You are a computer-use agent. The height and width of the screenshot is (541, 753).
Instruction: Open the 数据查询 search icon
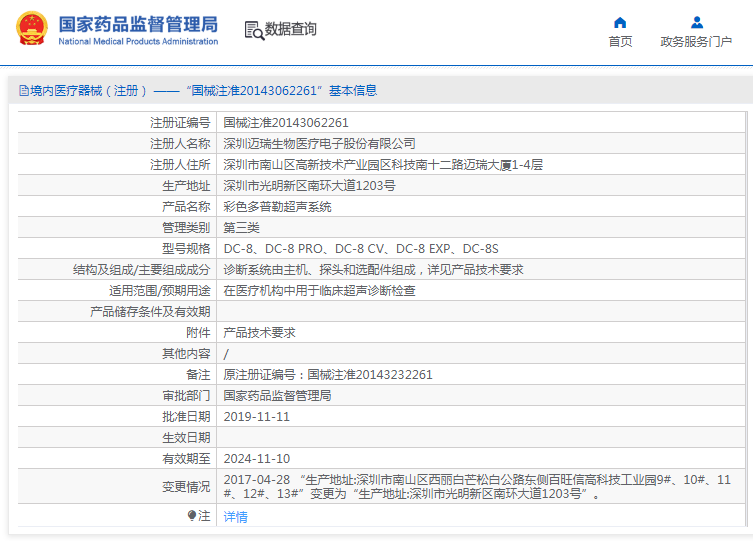[x=254, y=30]
